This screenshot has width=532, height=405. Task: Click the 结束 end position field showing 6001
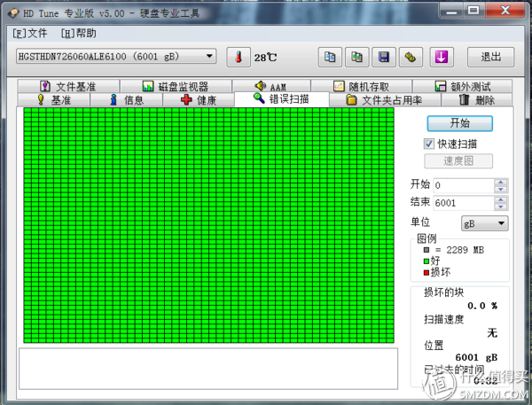[464, 203]
